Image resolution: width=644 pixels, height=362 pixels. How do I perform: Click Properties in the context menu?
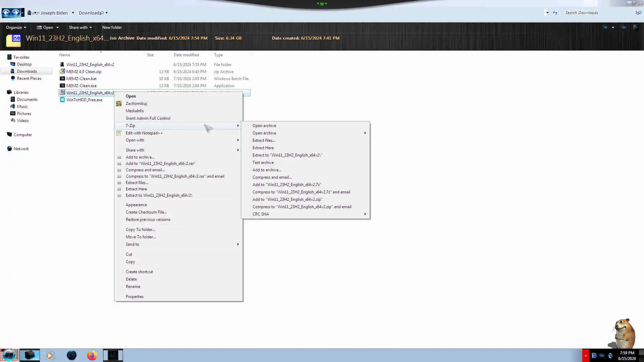[135, 297]
